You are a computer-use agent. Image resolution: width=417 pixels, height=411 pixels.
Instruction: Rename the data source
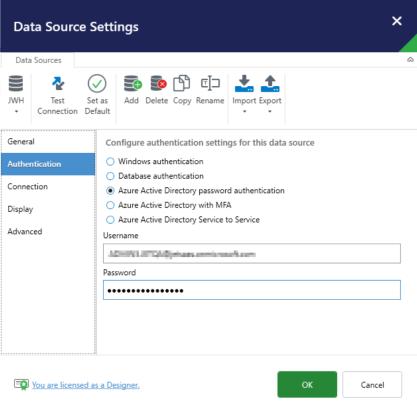[x=210, y=89]
